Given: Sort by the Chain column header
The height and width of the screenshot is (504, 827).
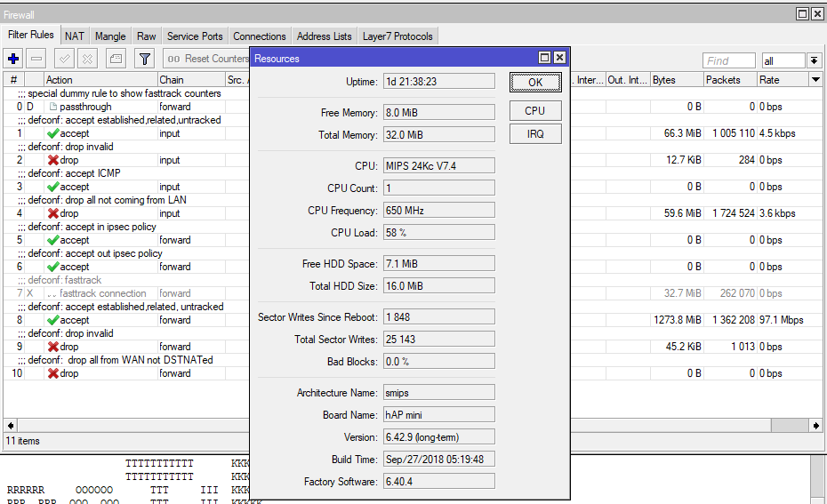Looking at the screenshot, I should coord(191,80).
